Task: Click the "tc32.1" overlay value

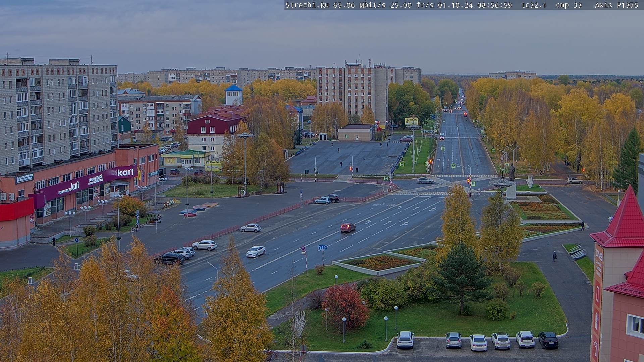Action: pos(534,5)
